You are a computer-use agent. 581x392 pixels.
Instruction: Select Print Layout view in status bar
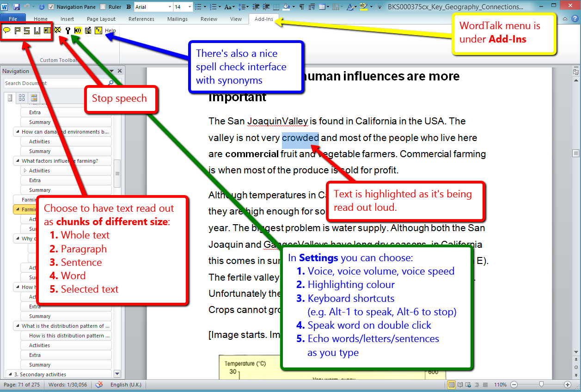pos(451,385)
